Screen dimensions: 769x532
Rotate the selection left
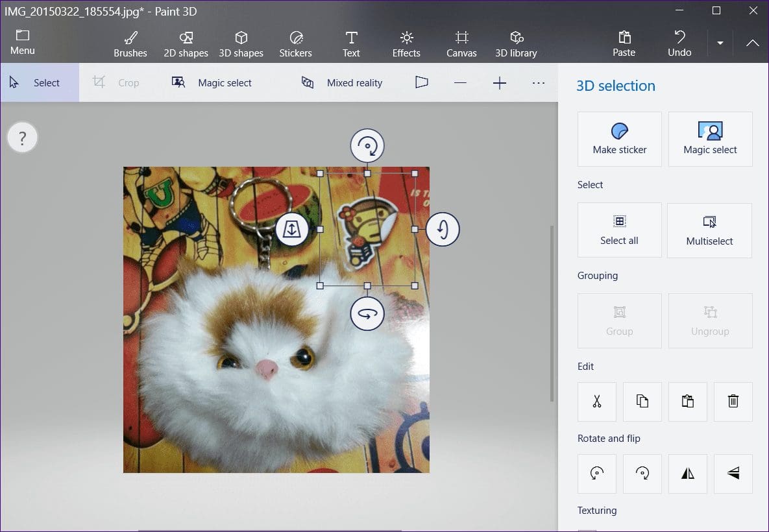(597, 473)
